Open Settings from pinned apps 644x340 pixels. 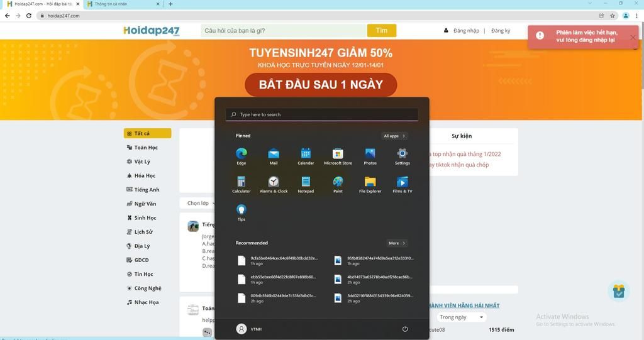402,156
